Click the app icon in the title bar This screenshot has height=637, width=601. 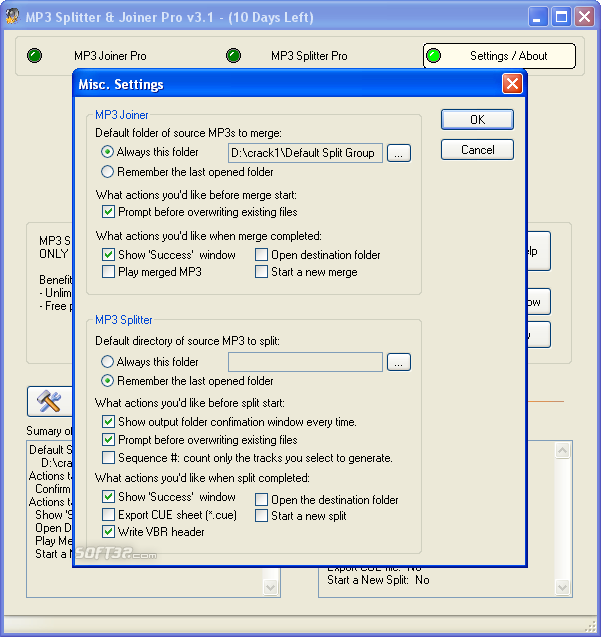pos(12,16)
